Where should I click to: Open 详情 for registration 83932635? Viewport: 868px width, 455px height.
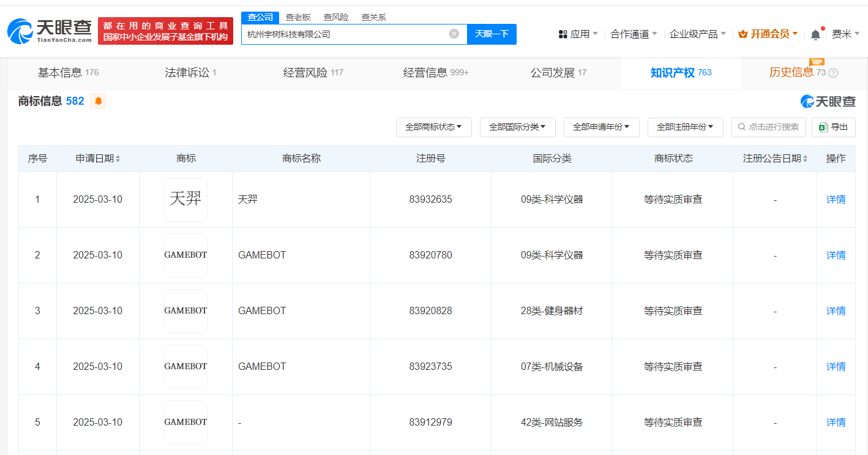pos(836,199)
